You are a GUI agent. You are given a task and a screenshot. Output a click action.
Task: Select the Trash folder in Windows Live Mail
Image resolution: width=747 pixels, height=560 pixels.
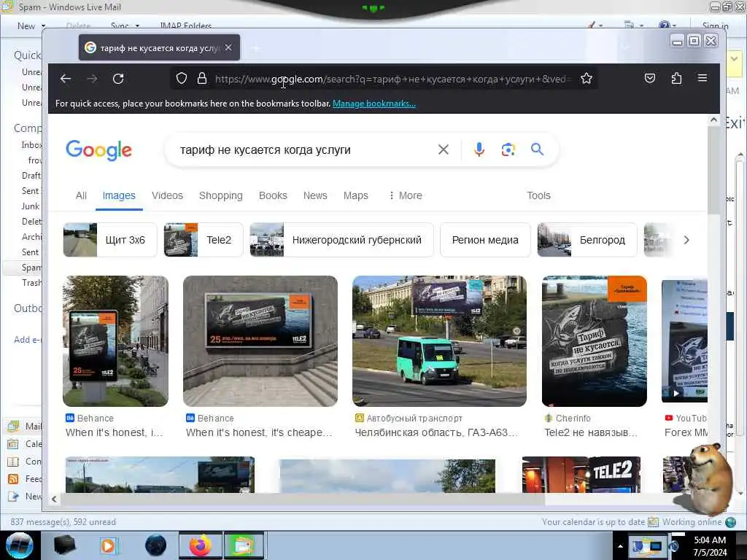(x=31, y=283)
